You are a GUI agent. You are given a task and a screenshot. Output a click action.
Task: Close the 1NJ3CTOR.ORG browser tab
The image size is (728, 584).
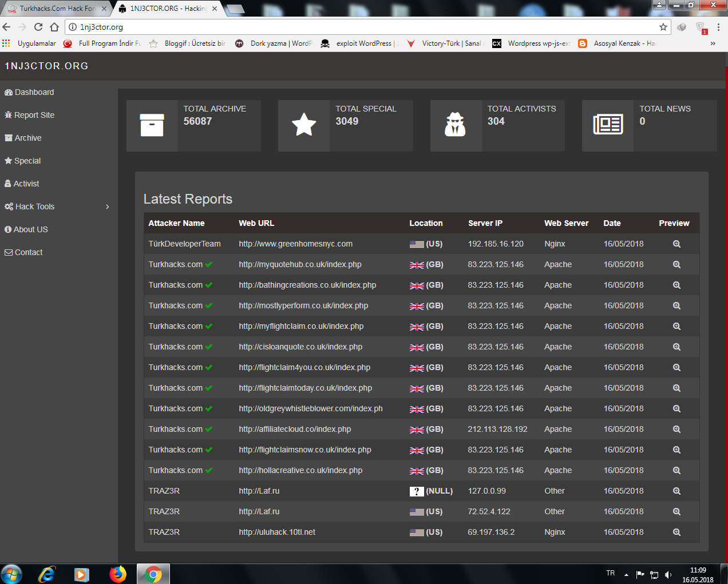pos(215,9)
